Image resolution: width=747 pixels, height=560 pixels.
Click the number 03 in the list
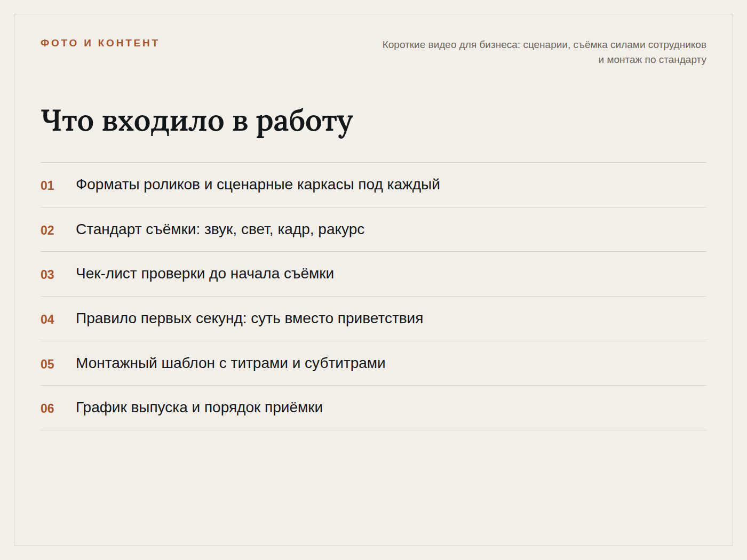[47, 275]
